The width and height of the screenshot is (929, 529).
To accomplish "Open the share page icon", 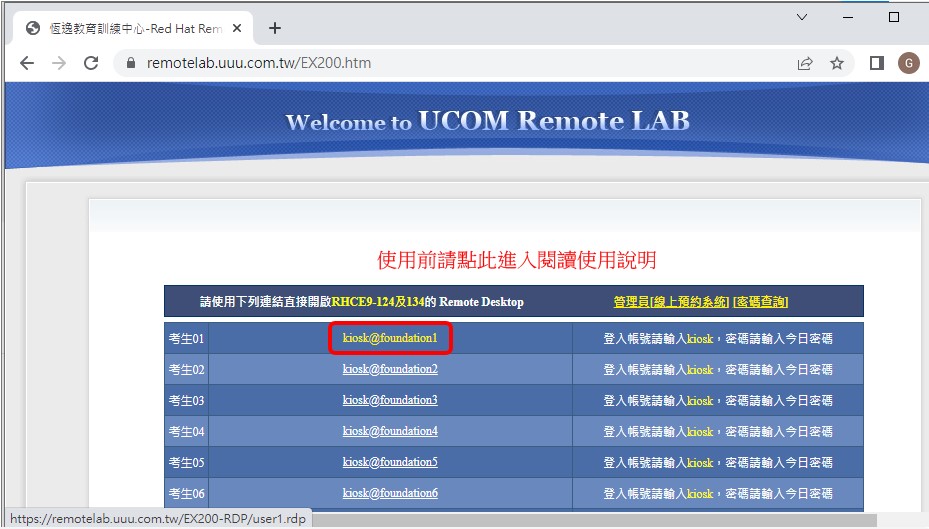I will click(x=805, y=63).
